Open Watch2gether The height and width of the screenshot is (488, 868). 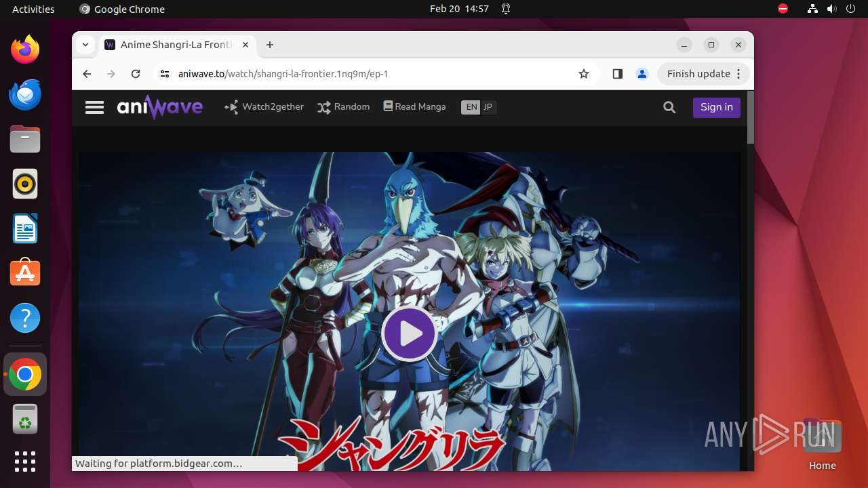click(264, 107)
